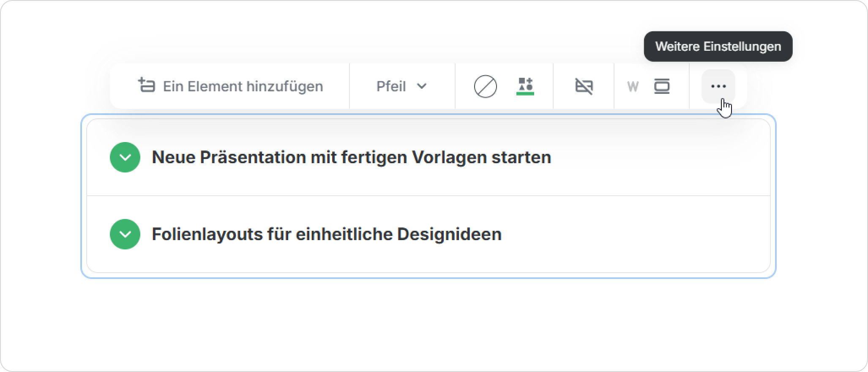Screen dimensions: 868x372
Task: Select the no-fill slashed circle swatch
Action: click(485, 87)
